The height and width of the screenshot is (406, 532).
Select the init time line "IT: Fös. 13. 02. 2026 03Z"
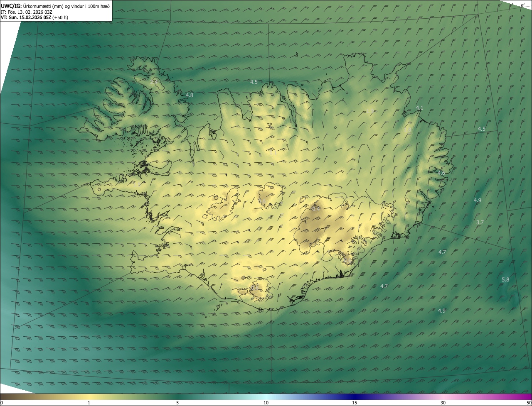[x=27, y=12]
